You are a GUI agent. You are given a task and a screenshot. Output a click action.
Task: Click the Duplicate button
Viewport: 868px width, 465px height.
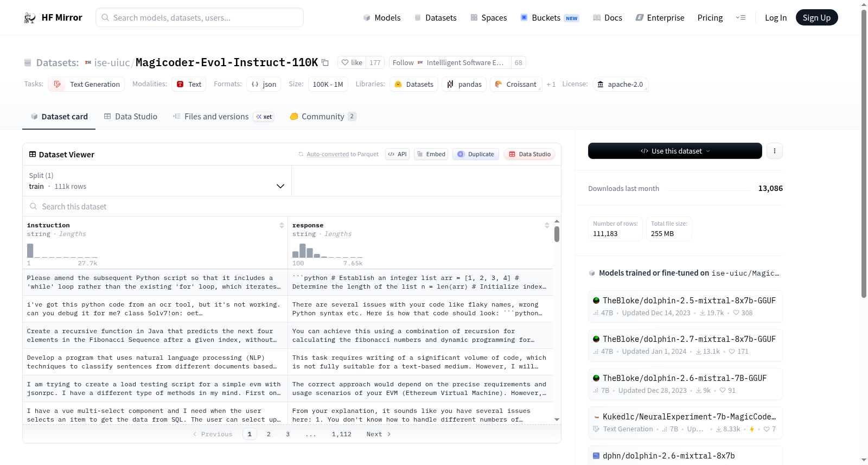(x=476, y=154)
